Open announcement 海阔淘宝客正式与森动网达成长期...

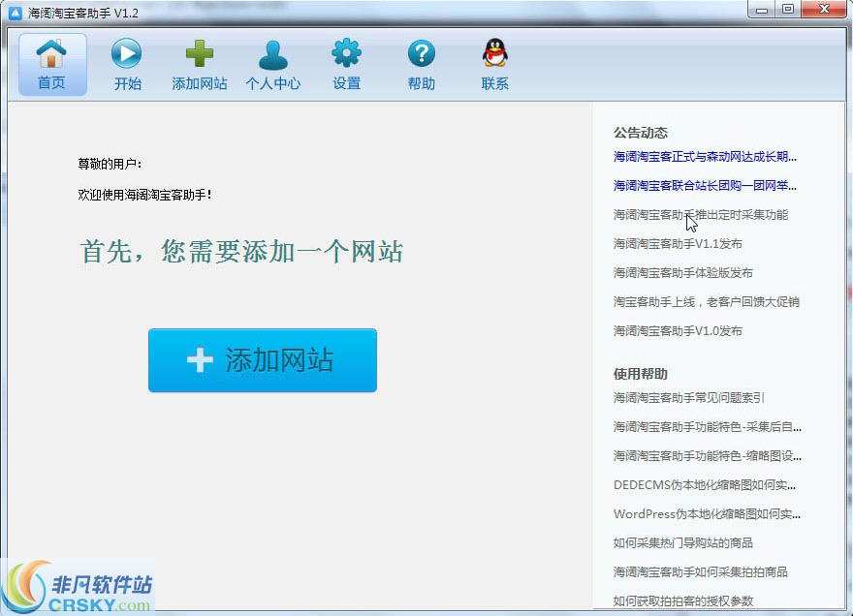[x=705, y=157]
